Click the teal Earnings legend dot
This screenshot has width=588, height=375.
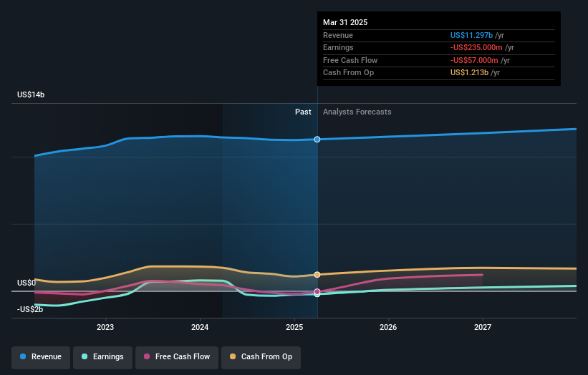[85, 356]
